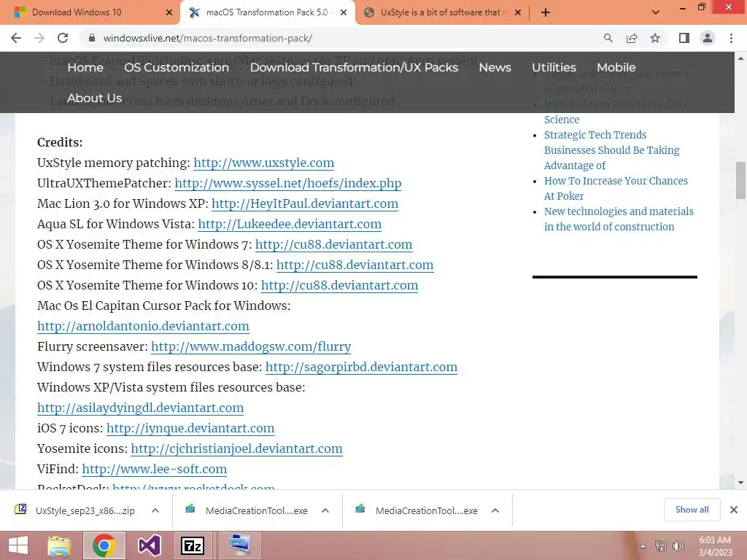Select the macOS Transformation Pack 5.0 tab
This screenshot has width=747, height=560.
pyautogui.click(x=267, y=12)
